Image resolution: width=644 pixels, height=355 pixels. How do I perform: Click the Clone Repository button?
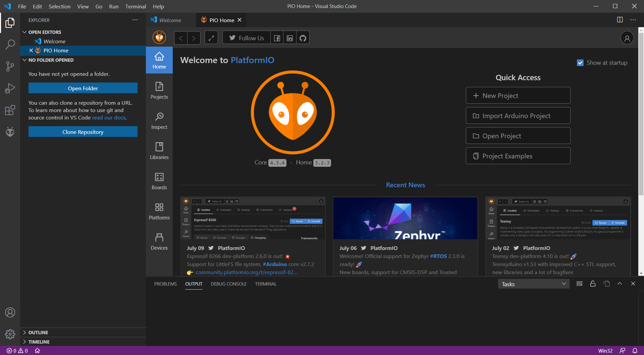point(83,132)
